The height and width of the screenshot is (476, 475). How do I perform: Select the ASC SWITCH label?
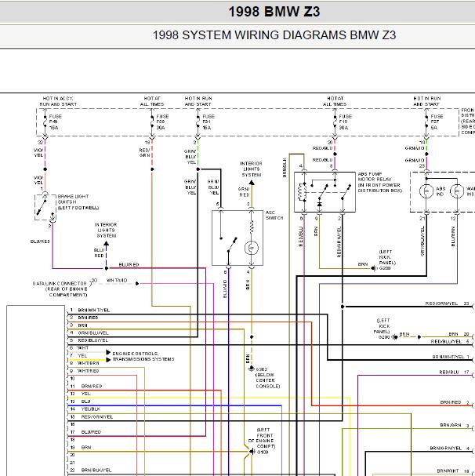[274, 215]
